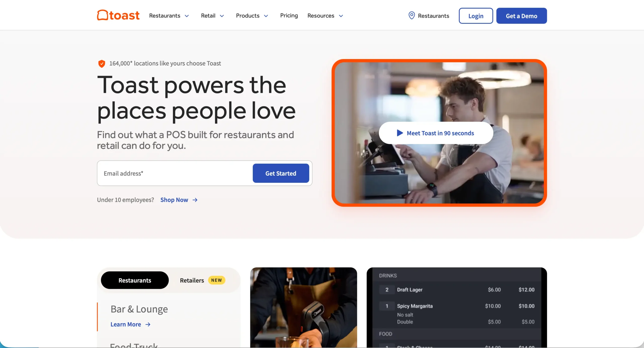Open the Pricing page
This screenshot has width=644, height=348.
pos(289,16)
